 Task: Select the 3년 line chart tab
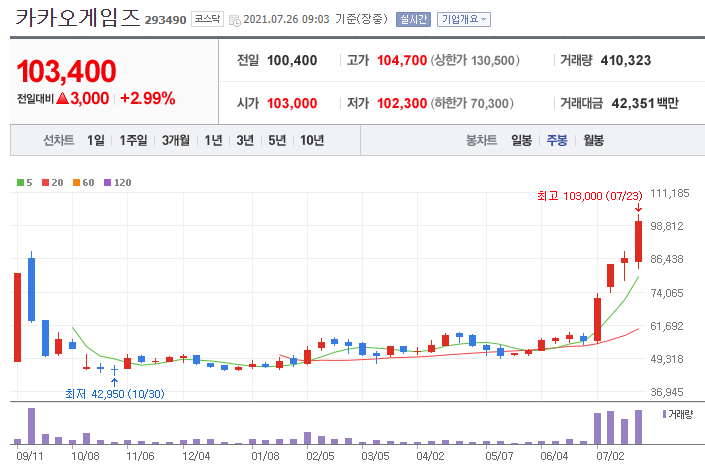pos(245,141)
